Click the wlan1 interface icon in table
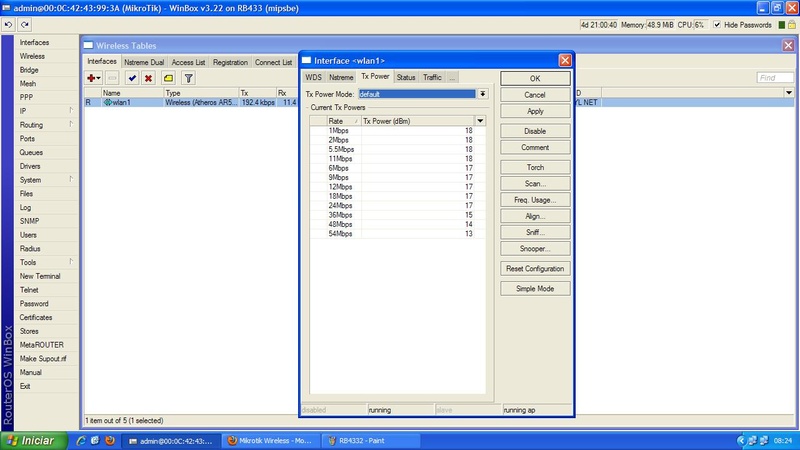Image resolution: width=800 pixels, height=450 pixels. click(x=108, y=102)
